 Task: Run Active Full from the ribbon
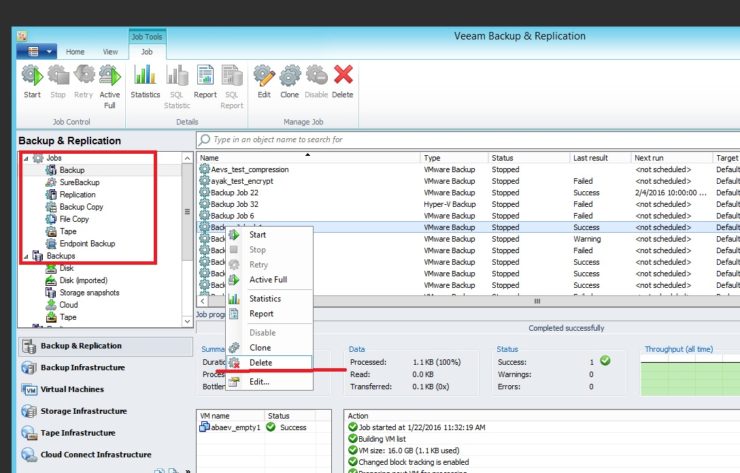pyautogui.click(x=109, y=87)
